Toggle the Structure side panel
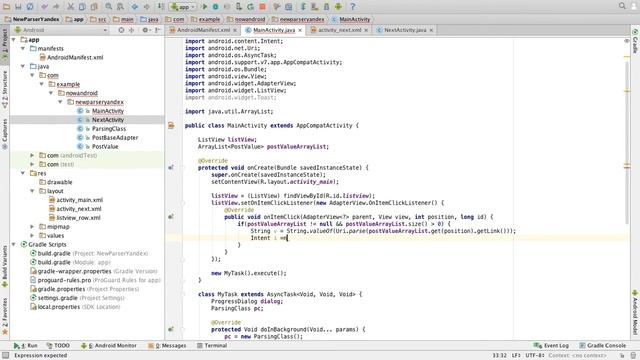This screenshot has width=640, height=360. (4, 89)
